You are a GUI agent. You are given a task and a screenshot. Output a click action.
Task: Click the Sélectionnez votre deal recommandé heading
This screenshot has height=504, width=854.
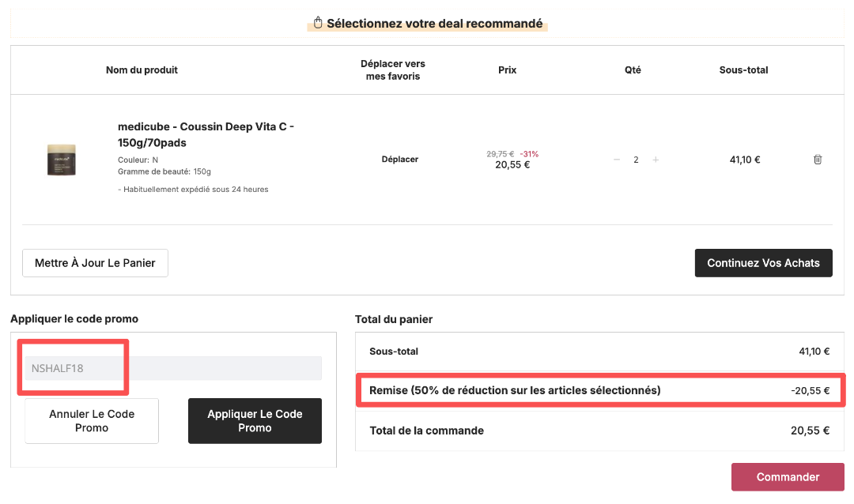pos(434,24)
